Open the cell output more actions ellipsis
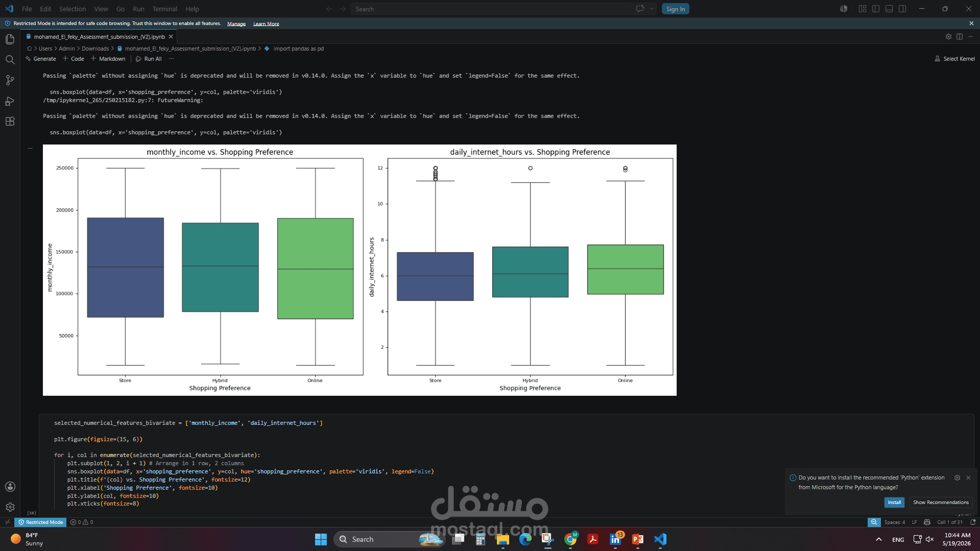 (x=30, y=149)
